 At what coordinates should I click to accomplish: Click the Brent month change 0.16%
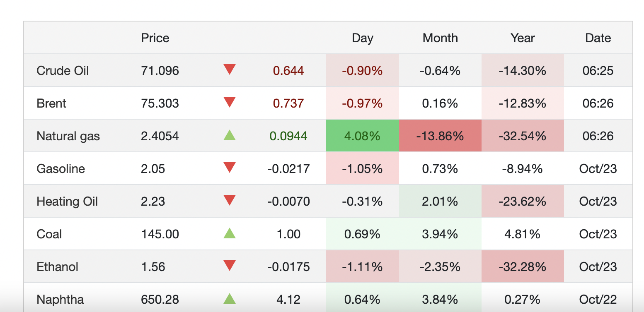click(440, 103)
